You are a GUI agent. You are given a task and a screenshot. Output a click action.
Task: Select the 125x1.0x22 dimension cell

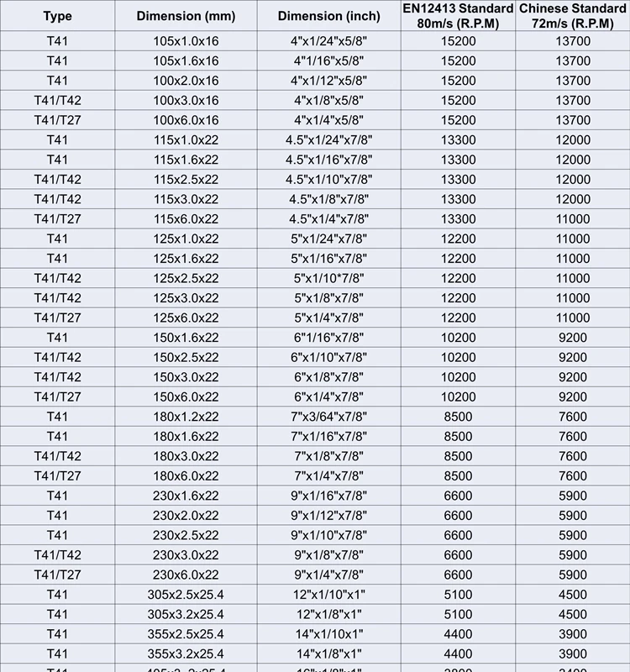[x=186, y=239]
